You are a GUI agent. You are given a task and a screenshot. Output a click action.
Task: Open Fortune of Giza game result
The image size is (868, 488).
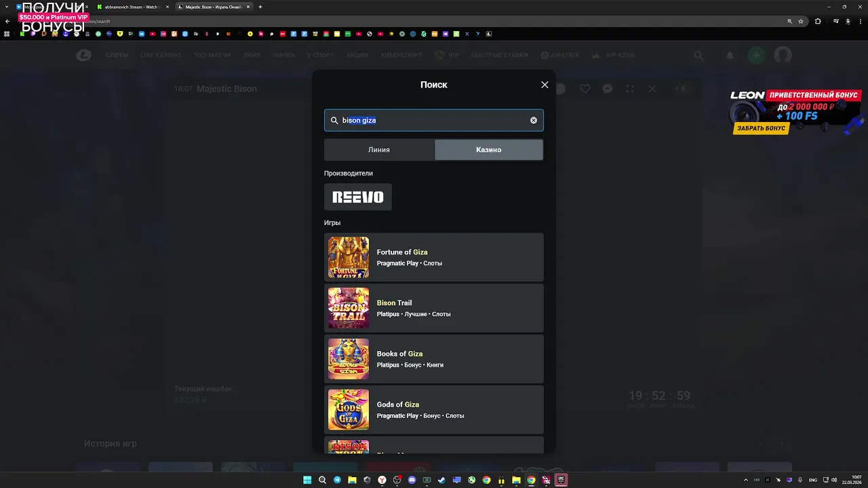(x=434, y=258)
